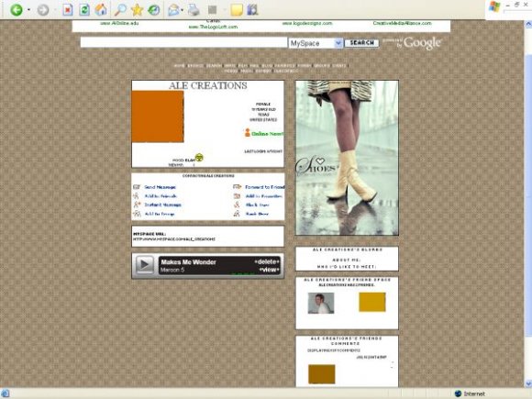Viewport: 532px width, 399px height.
Task: Click the Online Now person icon
Action: pyautogui.click(x=248, y=133)
